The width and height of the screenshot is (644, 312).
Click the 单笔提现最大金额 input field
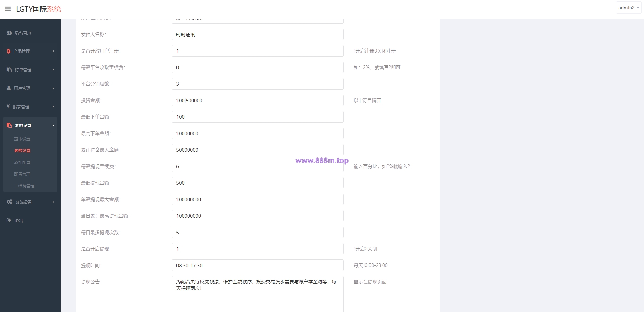(258, 199)
